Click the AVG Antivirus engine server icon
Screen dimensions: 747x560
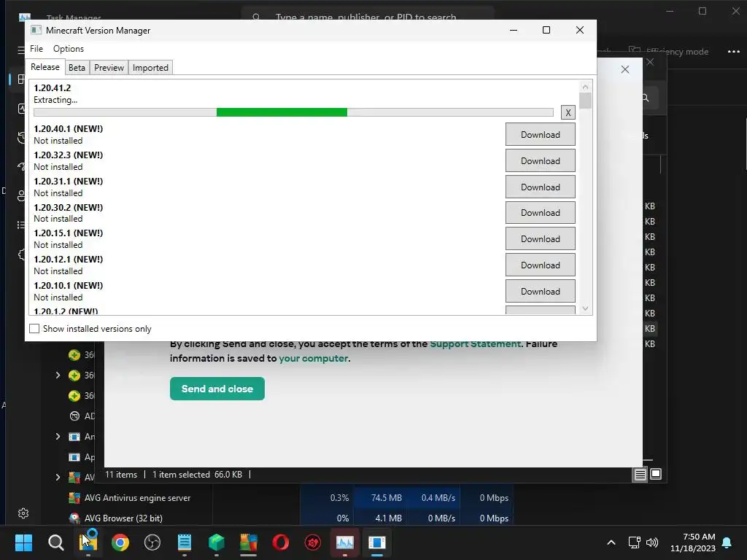[74, 497]
